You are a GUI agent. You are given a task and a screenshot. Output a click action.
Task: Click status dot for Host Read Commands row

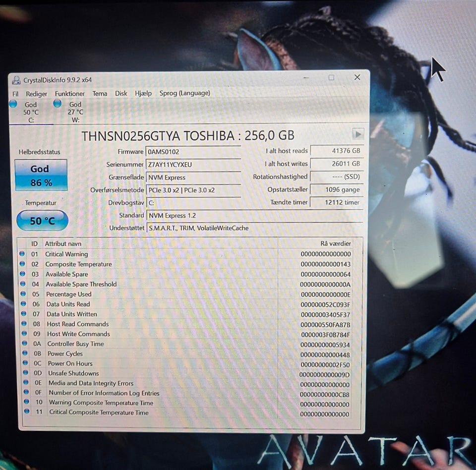(24, 323)
